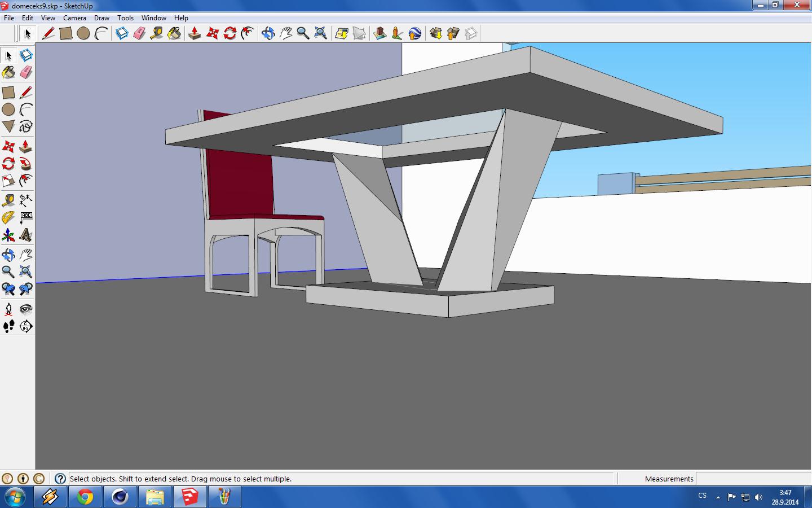Screen dimensions: 812x508
Task: Show hidden system tray icons
Action: pyautogui.click(x=718, y=497)
